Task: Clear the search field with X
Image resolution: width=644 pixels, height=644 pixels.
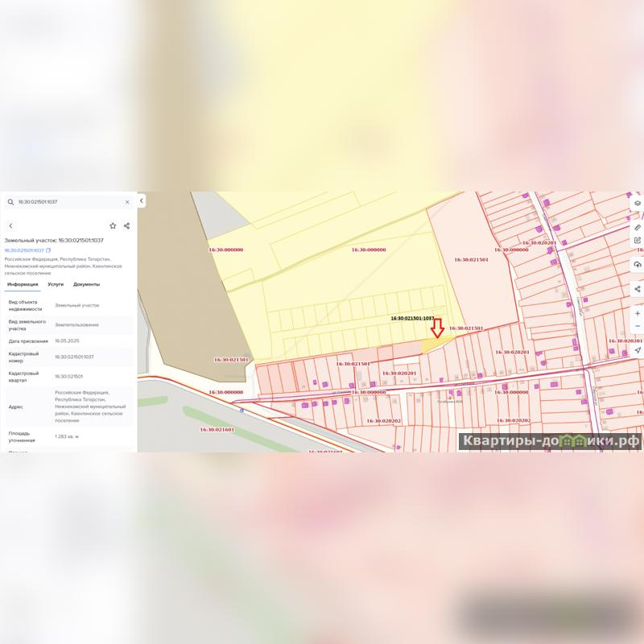Action: (x=127, y=202)
